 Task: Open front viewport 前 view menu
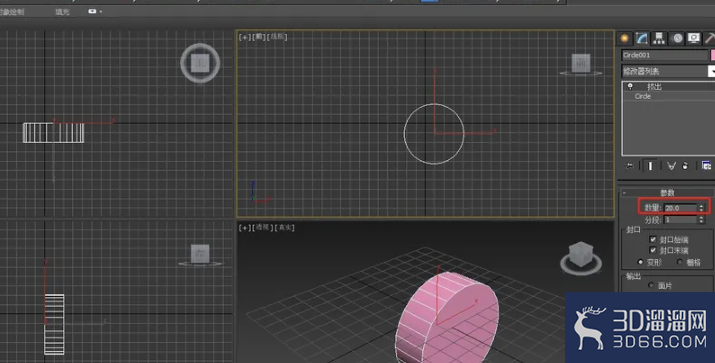pyautogui.click(x=259, y=37)
